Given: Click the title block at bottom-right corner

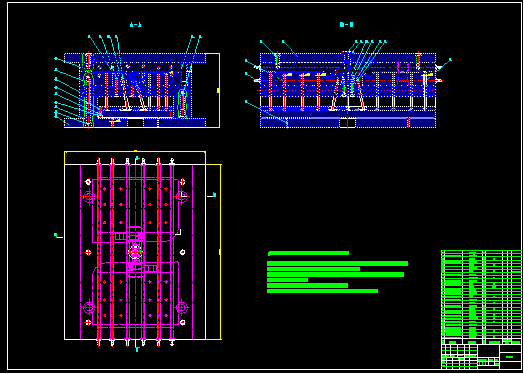Looking at the screenshot, I should (x=481, y=356).
